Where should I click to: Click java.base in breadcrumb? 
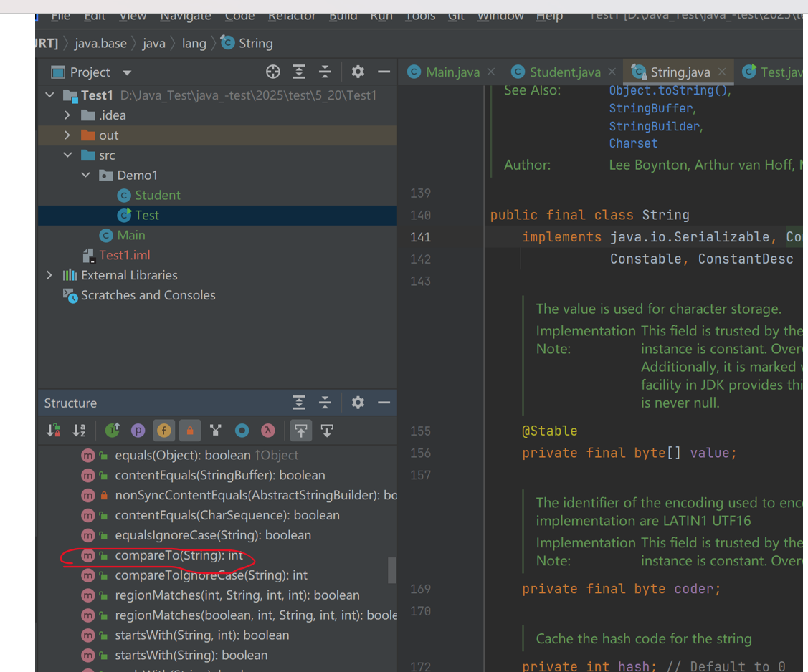(x=100, y=44)
